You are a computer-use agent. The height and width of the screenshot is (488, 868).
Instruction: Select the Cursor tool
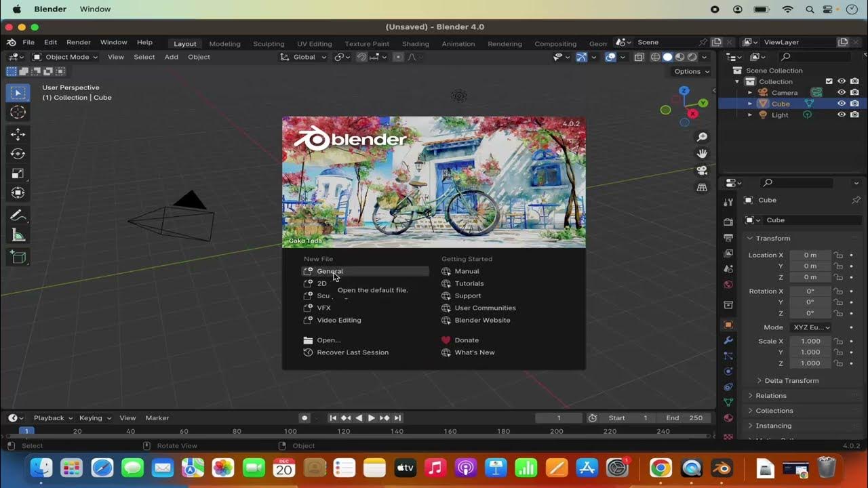pos(18,113)
